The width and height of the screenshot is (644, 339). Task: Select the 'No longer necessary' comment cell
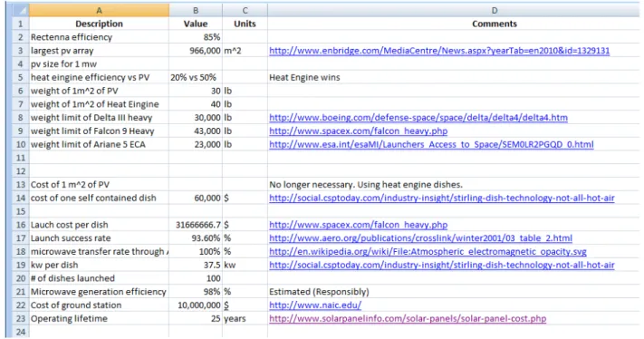coord(453,185)
